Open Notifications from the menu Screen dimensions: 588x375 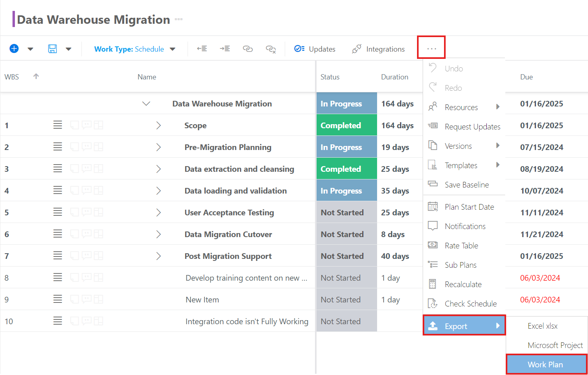[x=464, y=226]
